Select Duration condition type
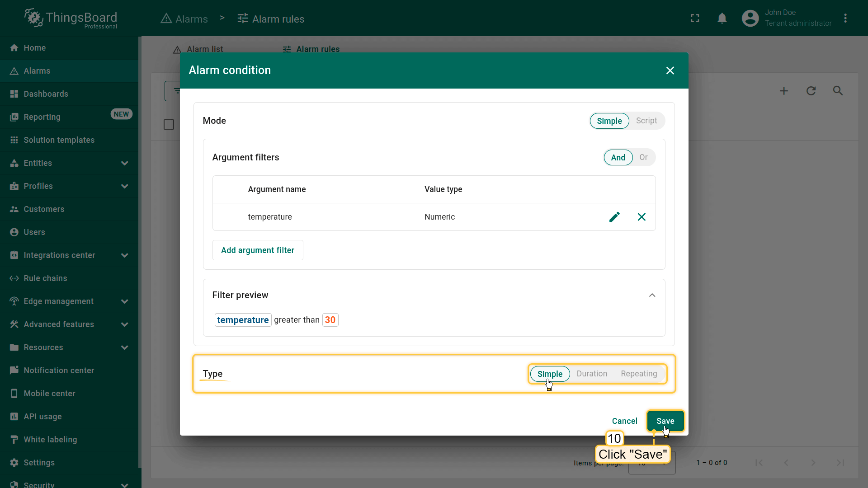This screenshot has height=488, width=868. point(592,374)
